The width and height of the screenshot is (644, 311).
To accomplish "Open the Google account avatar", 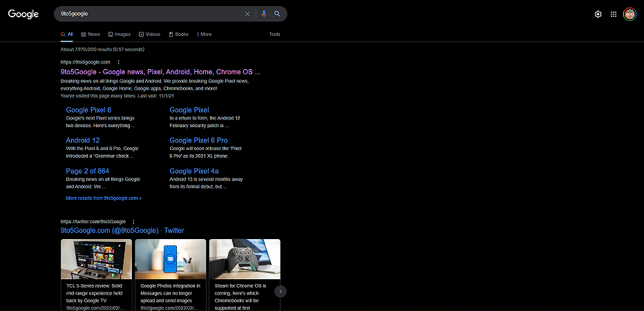I will pyautogui.click(x=629, y=15).
